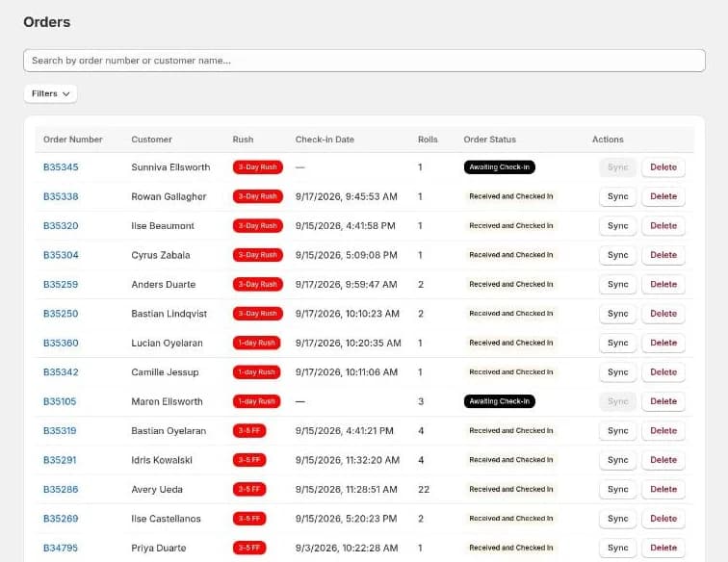Sync Ilse Castellanos's order
This screenshot has width=728, height=562.
pos(618,519)
